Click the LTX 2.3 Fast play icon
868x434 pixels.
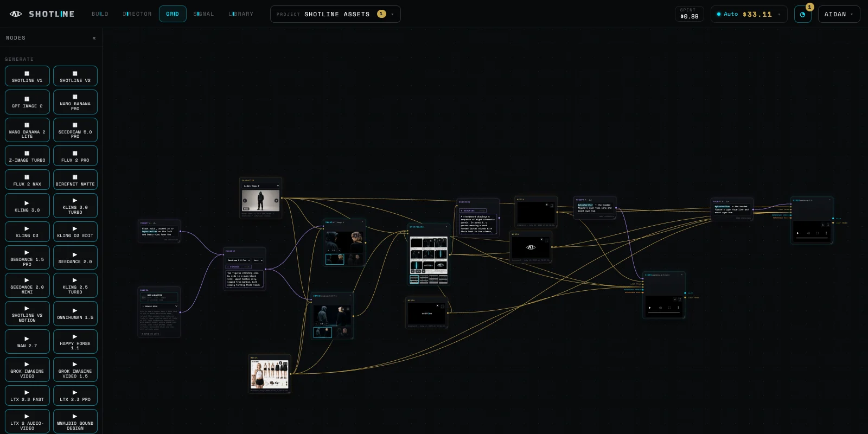tap(27, 393)
